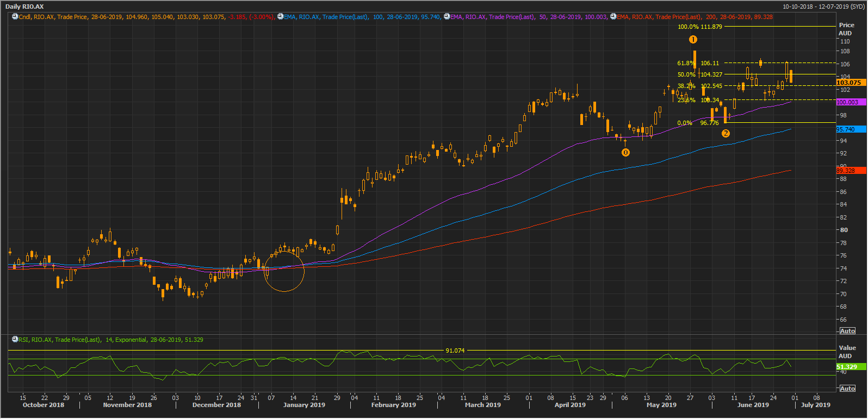Select Fibonacci anchor point marker 2
Image resolution: width=868 pixels, height=419 pixels.
click(726, 133)
